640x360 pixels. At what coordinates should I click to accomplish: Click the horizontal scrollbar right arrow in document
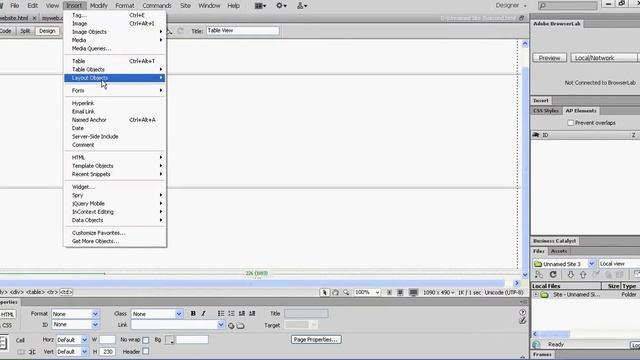(x=517, y=283)
